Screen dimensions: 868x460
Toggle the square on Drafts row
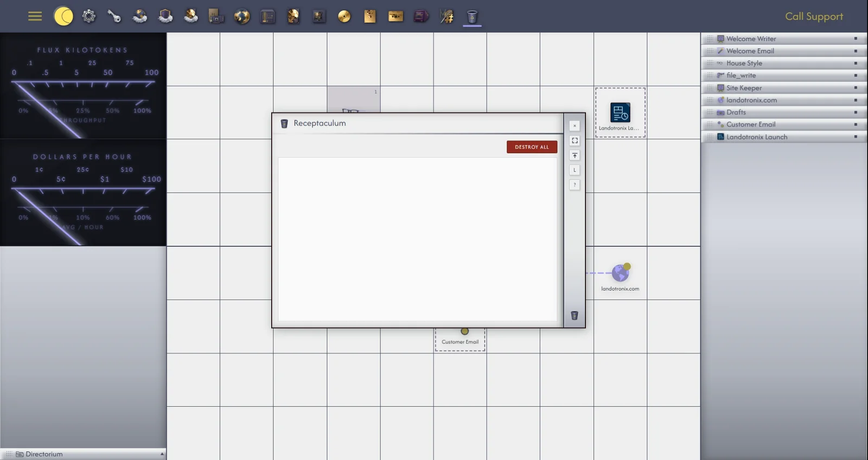[856, 112]
